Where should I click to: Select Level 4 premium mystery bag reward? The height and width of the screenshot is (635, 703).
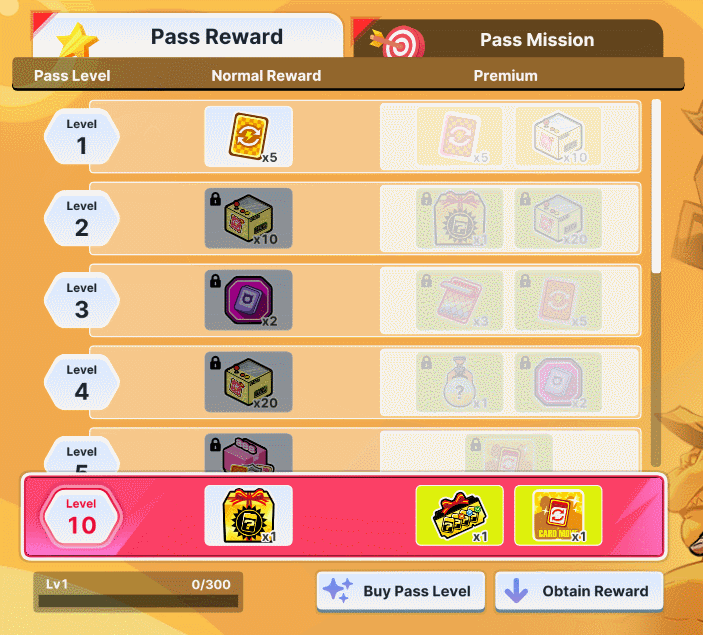click(x=460, y=382)
